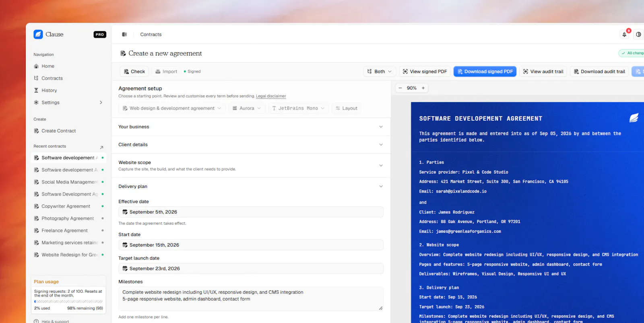This screenshot has height=323, width=644.
Task: Open the Web design & development agreement dropdown
Action: (x=172, y=108)
